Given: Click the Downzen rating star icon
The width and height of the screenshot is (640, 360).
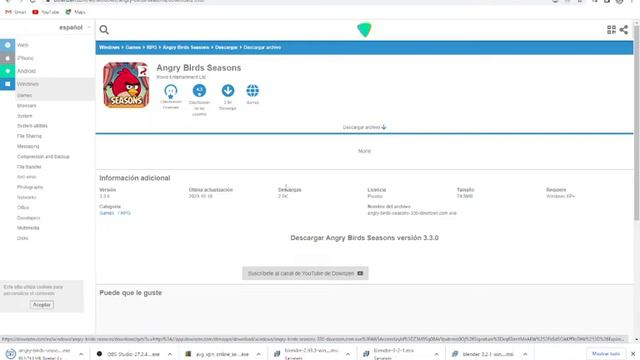Looking at the screenshot, I should tap(171, 91).
